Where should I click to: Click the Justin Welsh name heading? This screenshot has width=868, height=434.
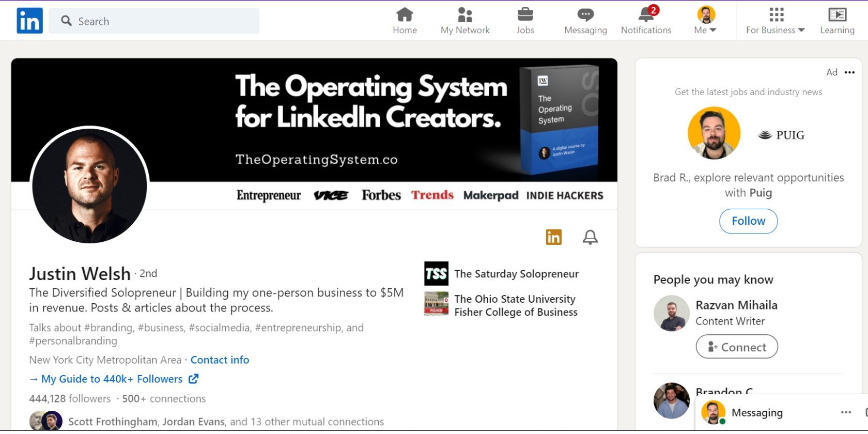[x=80, y=273]
